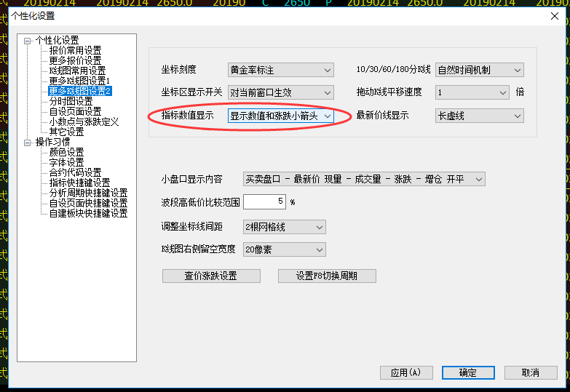Click the 设置F8切换周期 button
This screenshot has width=570, height=392.
327,276
